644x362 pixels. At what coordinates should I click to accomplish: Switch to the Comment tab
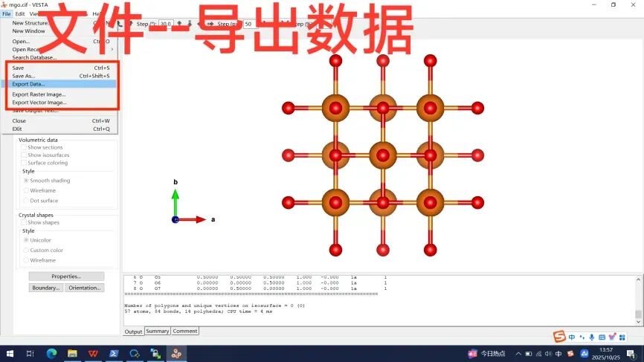coord(185,331)
